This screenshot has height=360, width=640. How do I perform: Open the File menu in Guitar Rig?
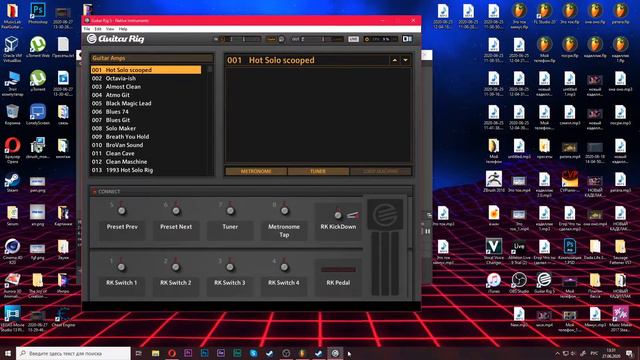[87, 29]
